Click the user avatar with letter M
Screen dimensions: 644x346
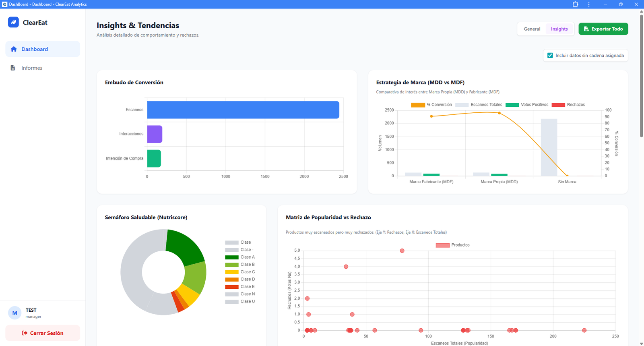tap(15, 313)
